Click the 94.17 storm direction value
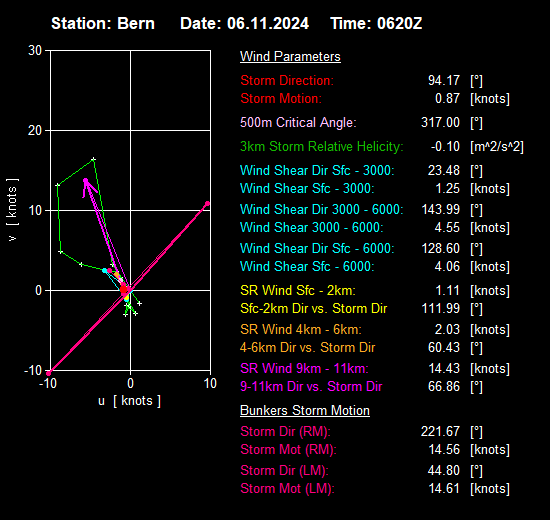 tap(444, 80)
